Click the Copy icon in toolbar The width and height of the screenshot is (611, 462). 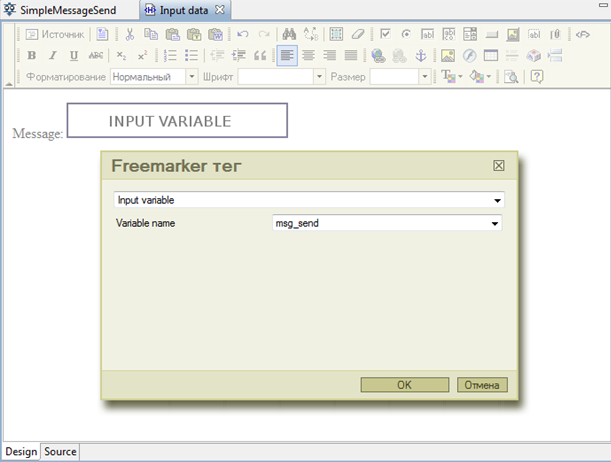coord(151,34)
